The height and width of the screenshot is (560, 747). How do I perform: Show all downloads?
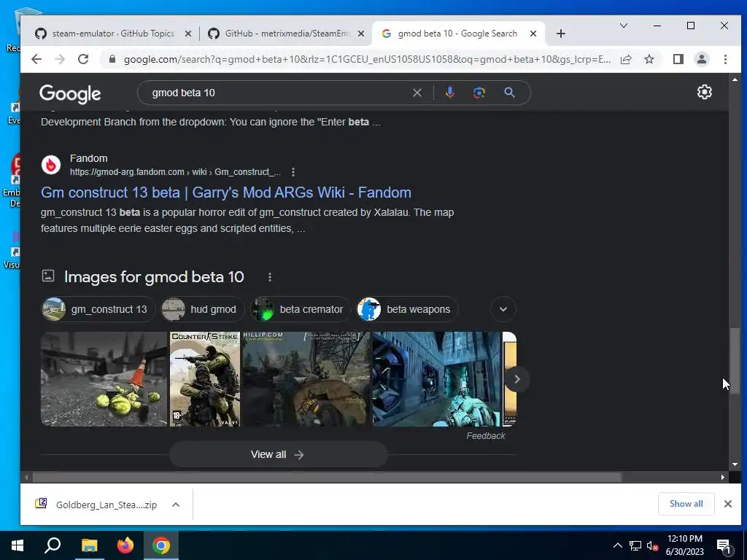pyautogui.click(x=686, y=504)
